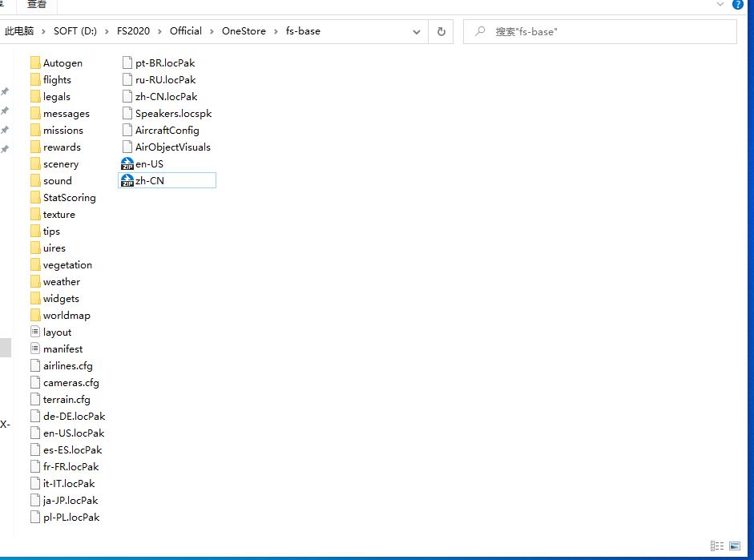Image resolution: width=754 pixels, height=560 pixels.
Task: Select the scenery folder icon
Action: coord(35,164)
